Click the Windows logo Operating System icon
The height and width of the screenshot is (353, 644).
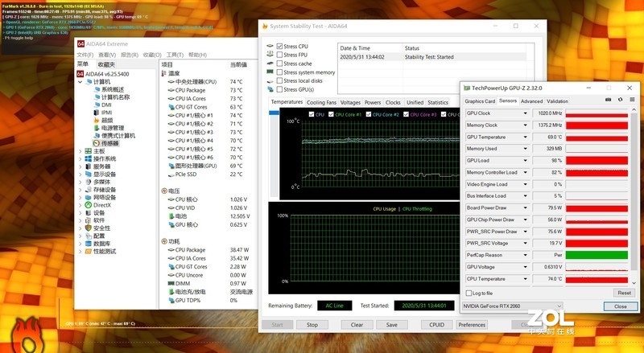[89, 159]
